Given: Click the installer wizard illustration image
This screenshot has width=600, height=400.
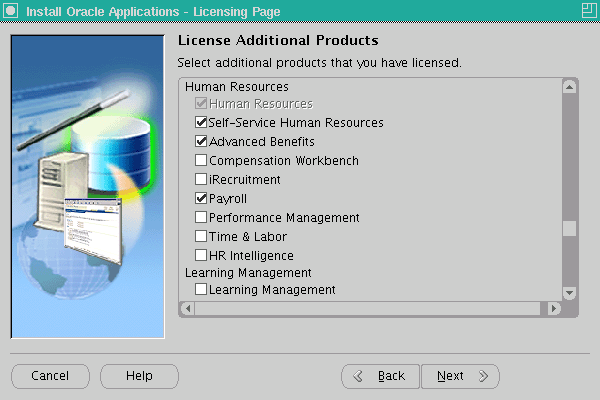Looking at the screenshot, I should pos(88,187).
